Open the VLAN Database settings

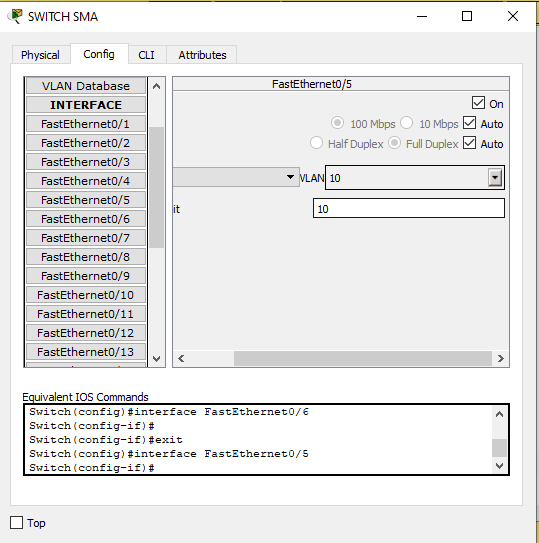pyautogui.click(x=86, y=86)
